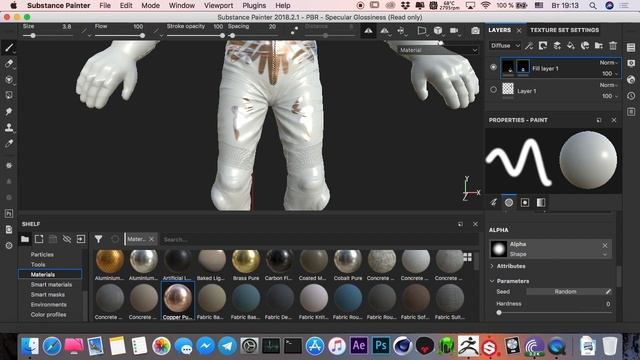Select Smart materials in shelf
Viewport: 640px width, 360px height.
click(51, 284)
